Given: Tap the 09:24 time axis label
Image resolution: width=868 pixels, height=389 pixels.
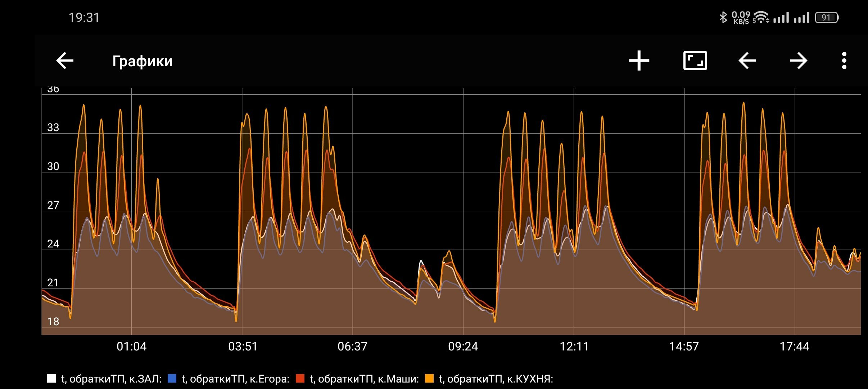Looking at the screenshot, I should [463, 346].
